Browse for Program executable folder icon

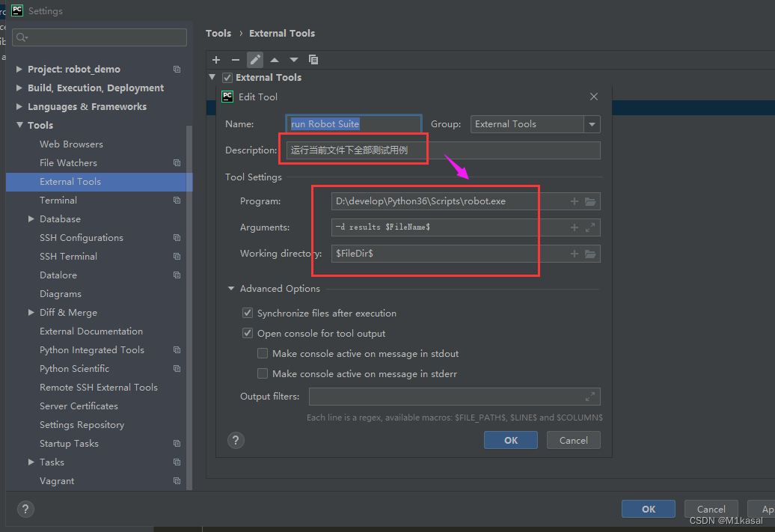tap(590, 201)
